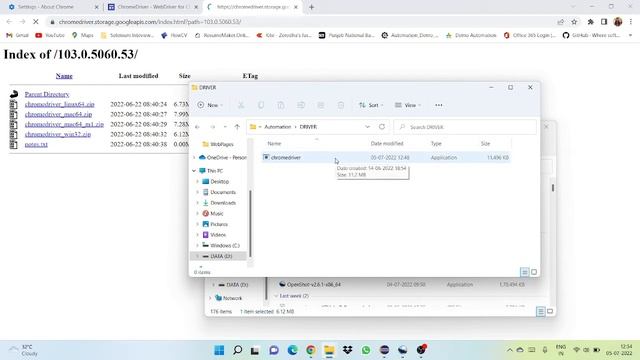Open chromedriver_mac64_m1.zip link

point(64,124)
